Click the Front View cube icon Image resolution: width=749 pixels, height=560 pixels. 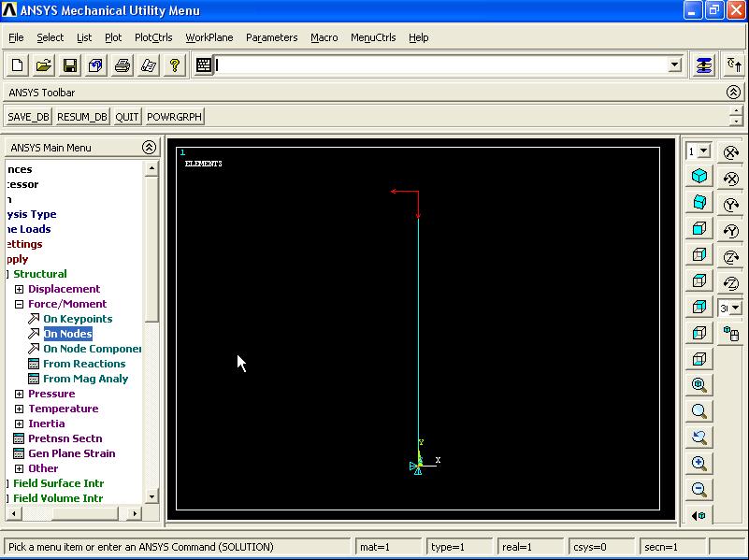point(699,229)
